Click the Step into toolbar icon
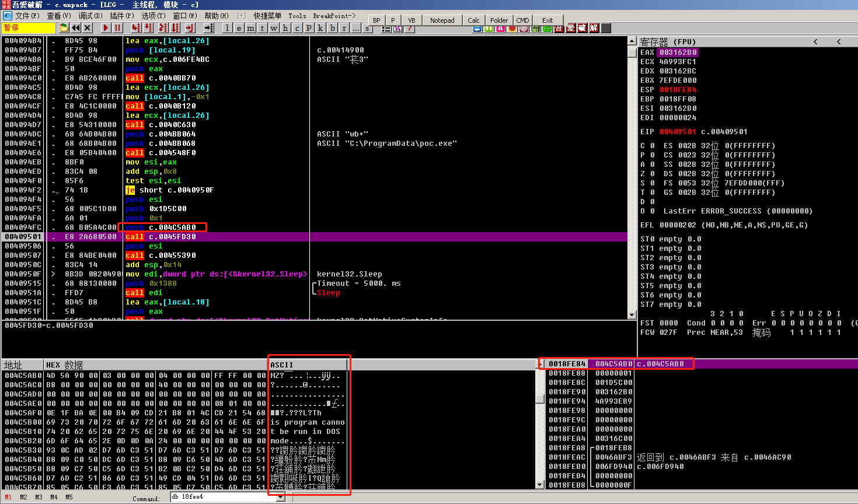Screen dimensions: 858x504 [136, 27]
